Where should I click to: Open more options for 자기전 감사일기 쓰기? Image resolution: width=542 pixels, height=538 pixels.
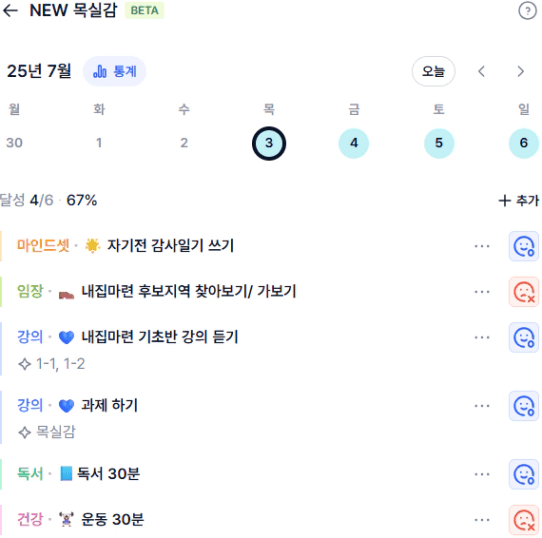click(x=482, y=246)
